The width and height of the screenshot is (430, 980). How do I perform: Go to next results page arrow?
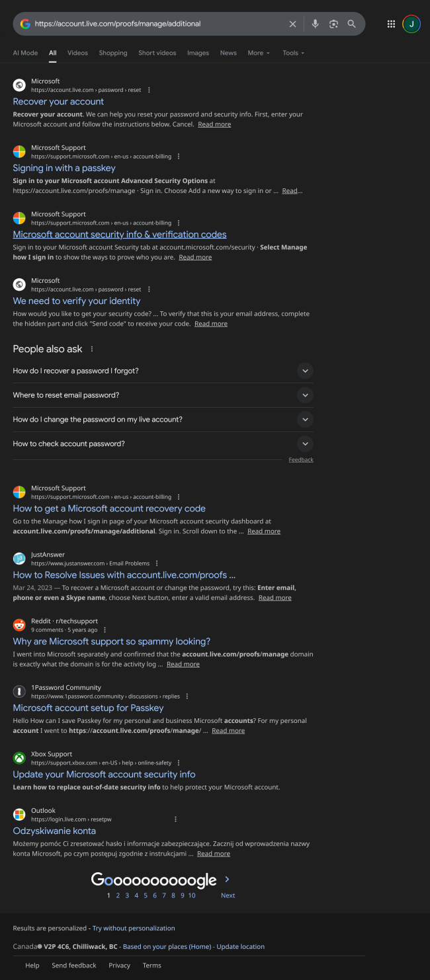[x=227, y=880]
